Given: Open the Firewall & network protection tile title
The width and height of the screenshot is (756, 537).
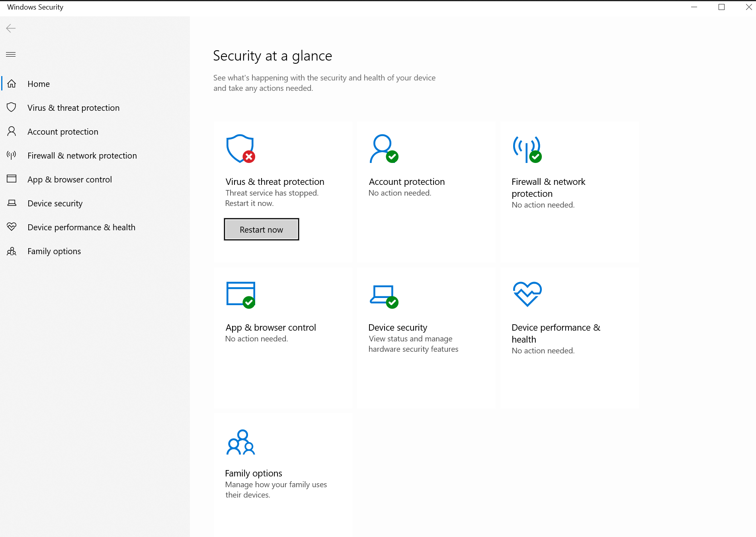Looking at the screenshot, I should tap(548, 188).
